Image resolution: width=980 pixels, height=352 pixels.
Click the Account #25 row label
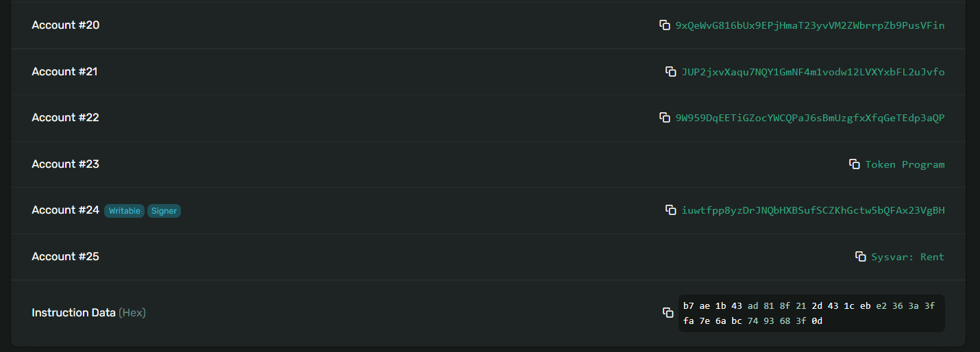(x=65, y=257)
